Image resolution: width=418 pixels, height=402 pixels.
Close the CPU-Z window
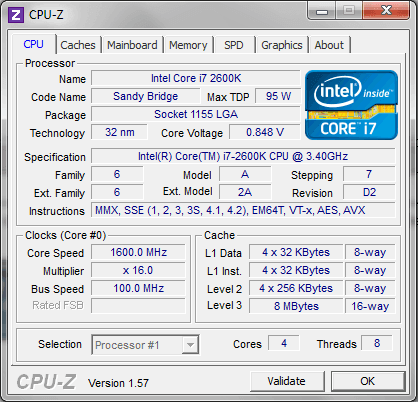[x=386, y=11]
